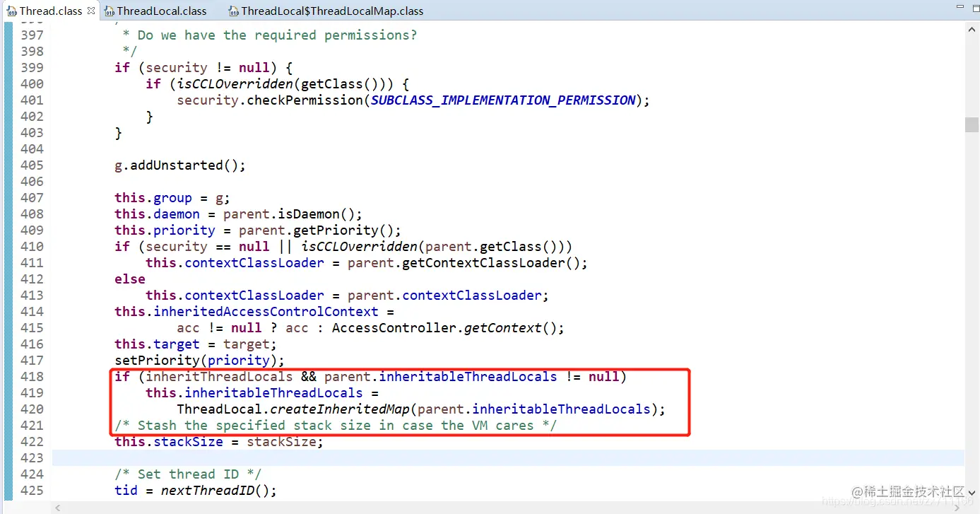Click the horizontal scrollbar left arrow
980x514 pixels.
[59, 508]
